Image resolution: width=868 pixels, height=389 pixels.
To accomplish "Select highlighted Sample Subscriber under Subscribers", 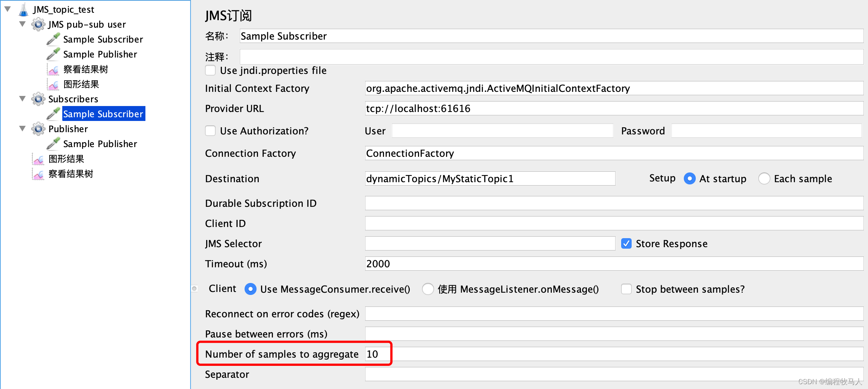I will click(x=103, y=114).
